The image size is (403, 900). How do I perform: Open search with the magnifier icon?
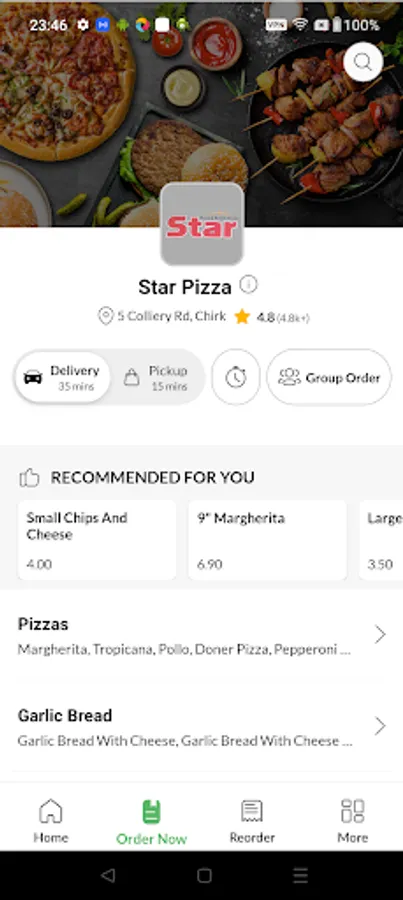[363, 63]
